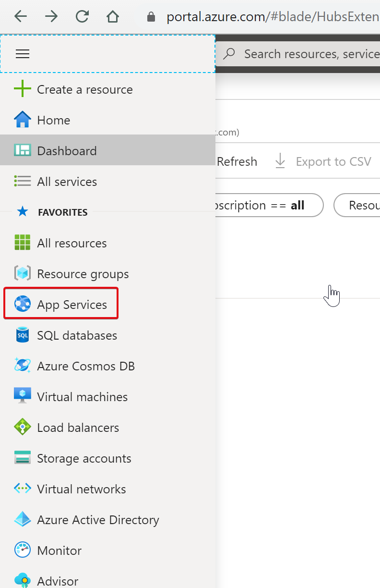
Task: Click the green plus Create a resource icon
Action: click(23, 89)
